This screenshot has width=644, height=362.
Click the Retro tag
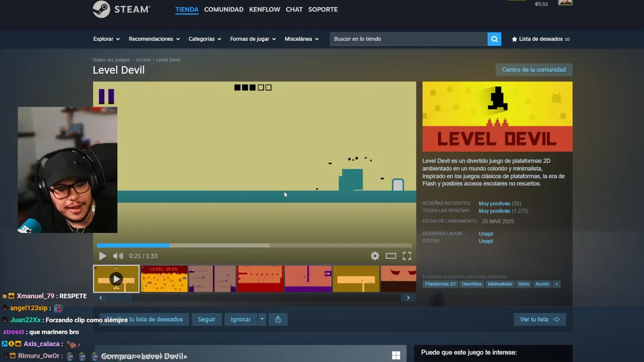[x=524, y=284]
